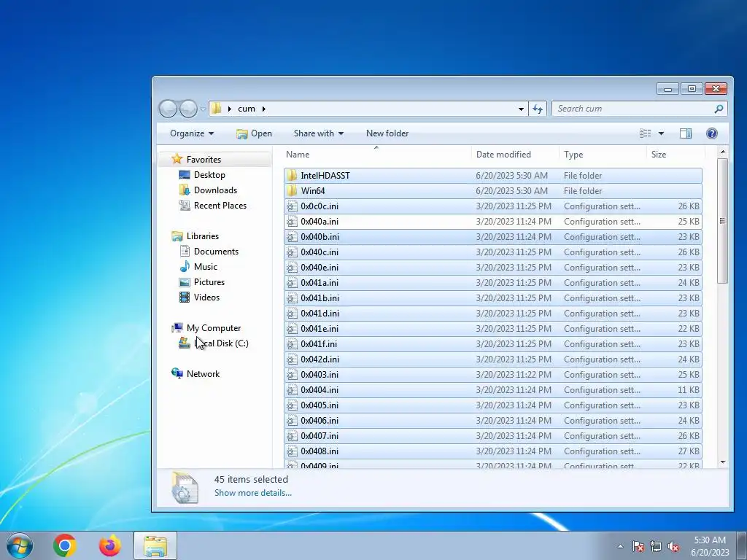Click the folder icon in address bar
Screen dimensions: 747x560
coord(216,109)
